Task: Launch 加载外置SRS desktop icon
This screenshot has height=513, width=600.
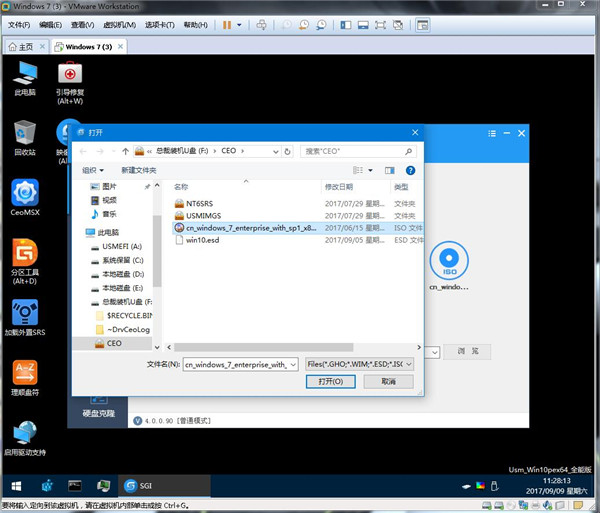Action: (x=25, y=318)
